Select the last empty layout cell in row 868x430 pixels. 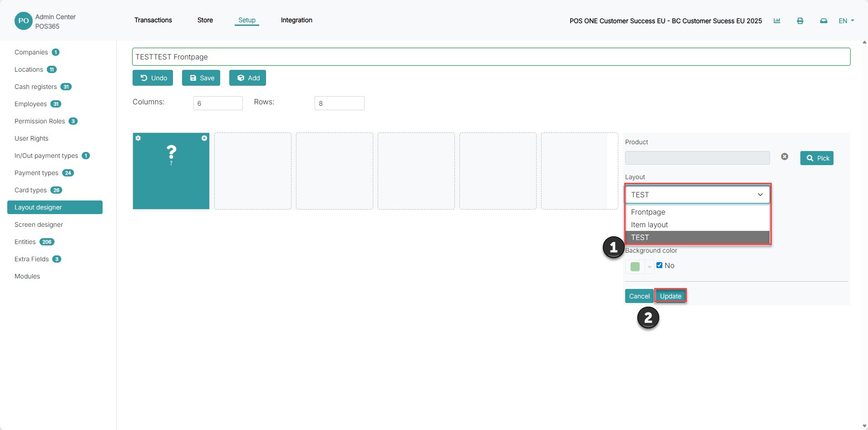point(580,171)
